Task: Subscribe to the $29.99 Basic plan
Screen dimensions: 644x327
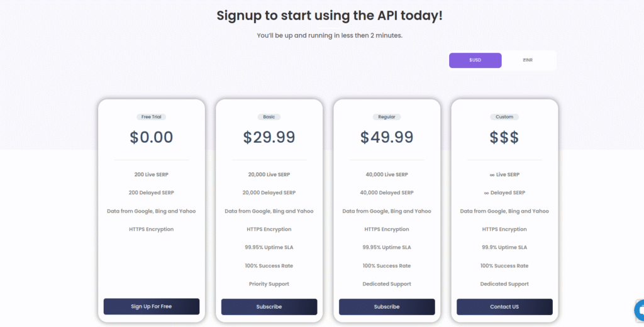Action: point(269,306)
